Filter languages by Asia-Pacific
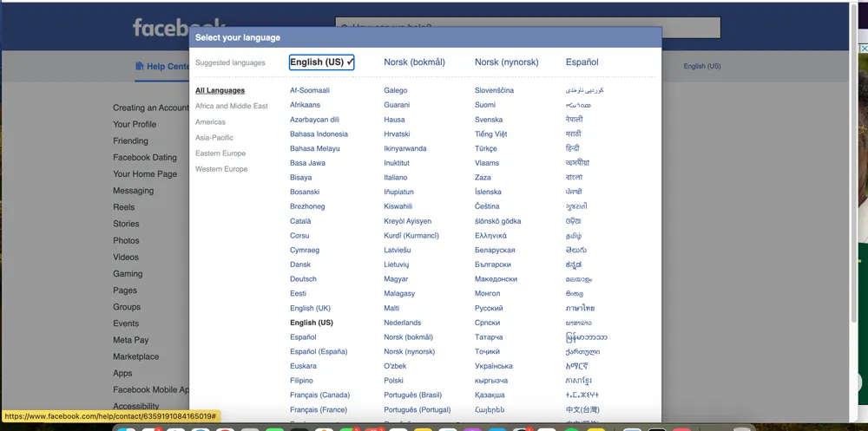This screenshot has height=431, width=868. point(214,138)
